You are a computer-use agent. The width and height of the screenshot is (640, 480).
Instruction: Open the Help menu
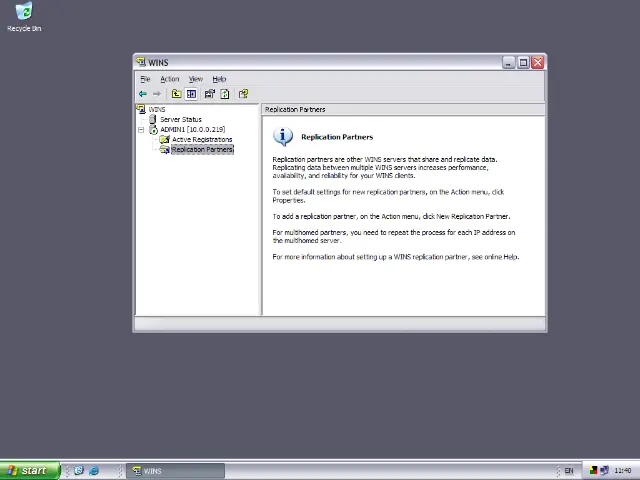[x=219, y=79]
